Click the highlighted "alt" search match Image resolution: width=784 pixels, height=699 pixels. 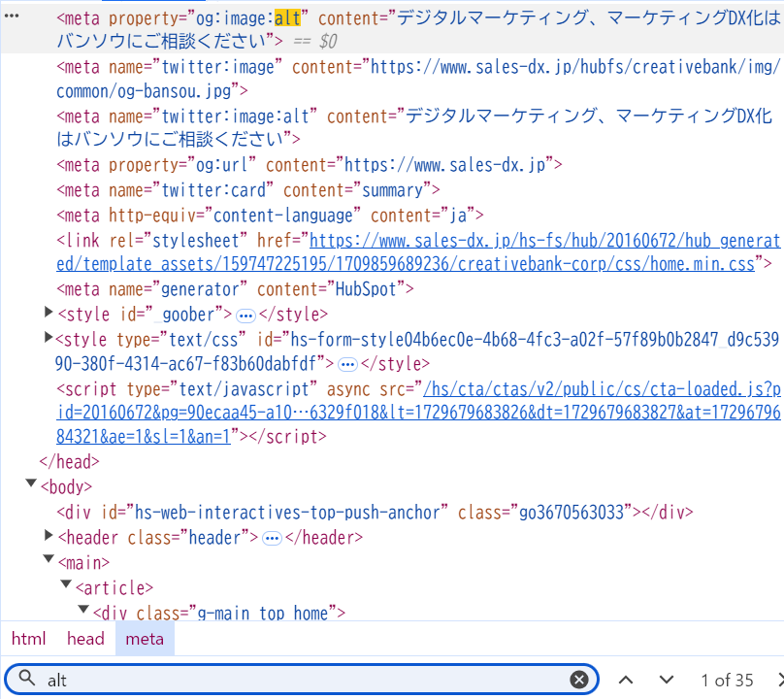(287, 18)
